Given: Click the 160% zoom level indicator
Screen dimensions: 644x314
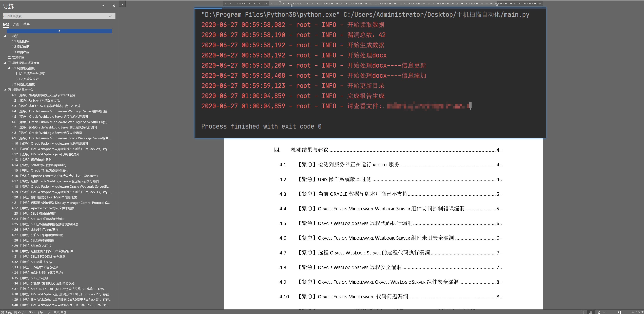Looking at the screenshot, I should click(640, 312).
